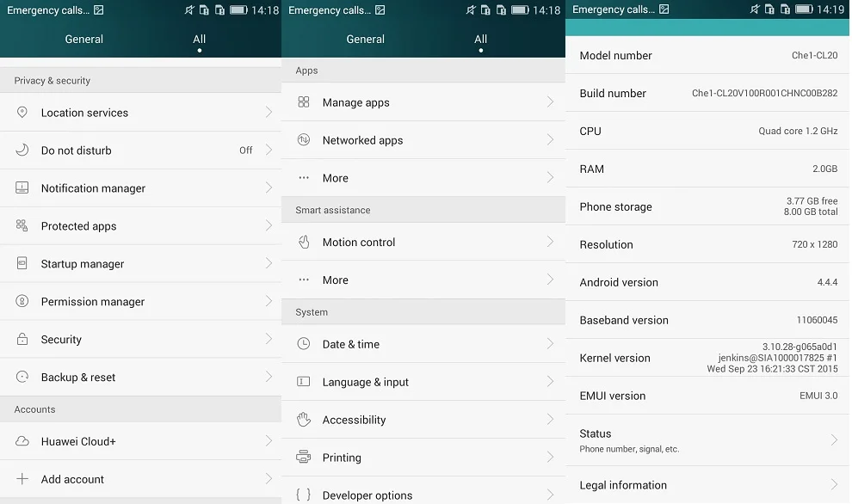The height and width of the screenshot is (504, 852).
Task: Click the Add account plus icon
Action: pyautogui.click(x=22, y=479)
